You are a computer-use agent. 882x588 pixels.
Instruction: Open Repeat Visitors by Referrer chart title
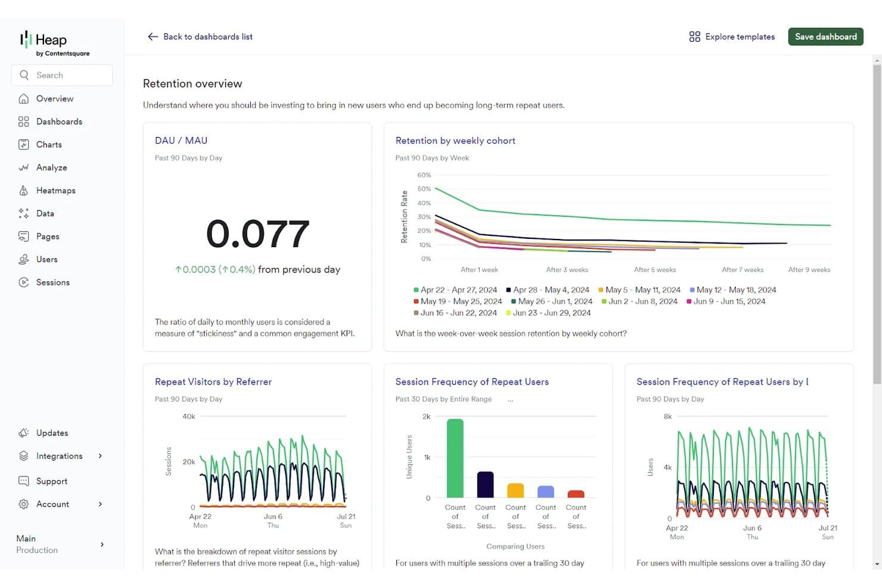pyautogui.click(x=213, y=382)
